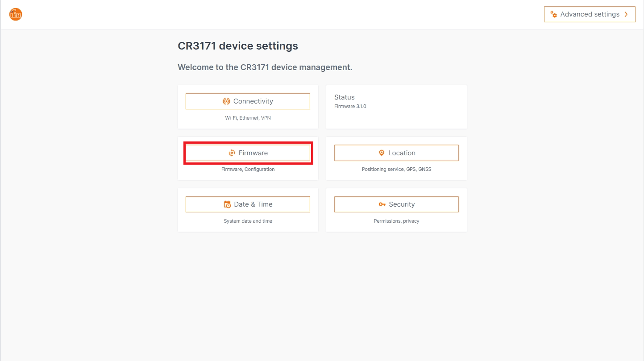Click the ifm logo in header
The image size is (644, 361).
click(x=16, y=14)
